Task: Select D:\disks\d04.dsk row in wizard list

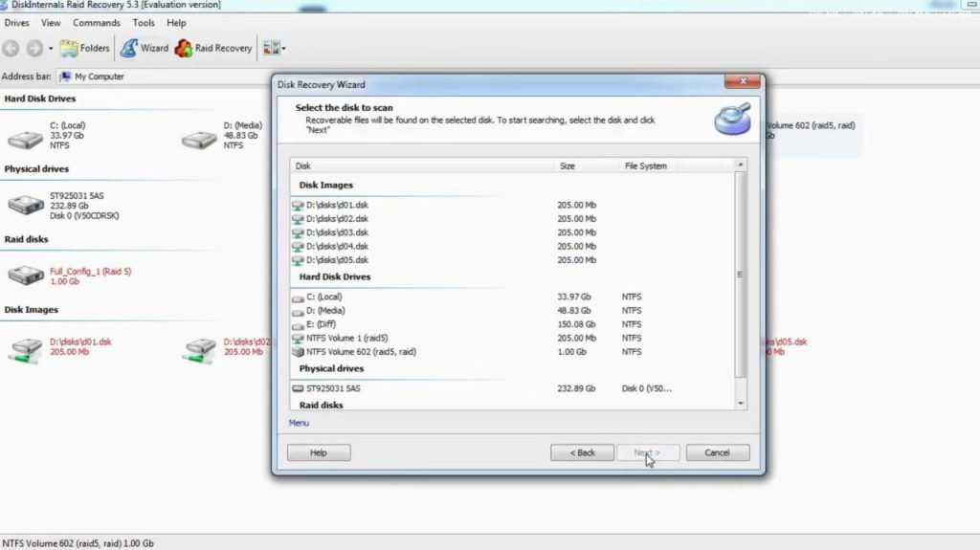Action: click(513, 246)
